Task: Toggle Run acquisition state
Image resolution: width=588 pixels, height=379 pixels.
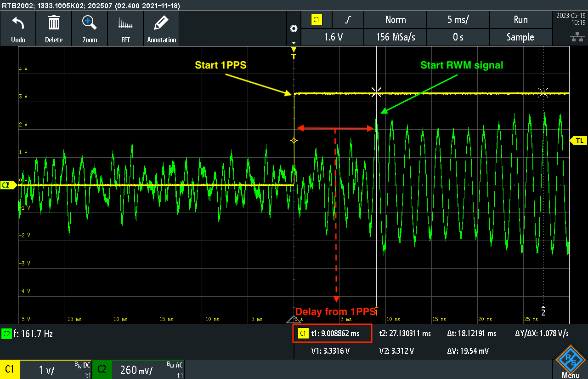Action: pyautogui.click(x=520, y=20)
